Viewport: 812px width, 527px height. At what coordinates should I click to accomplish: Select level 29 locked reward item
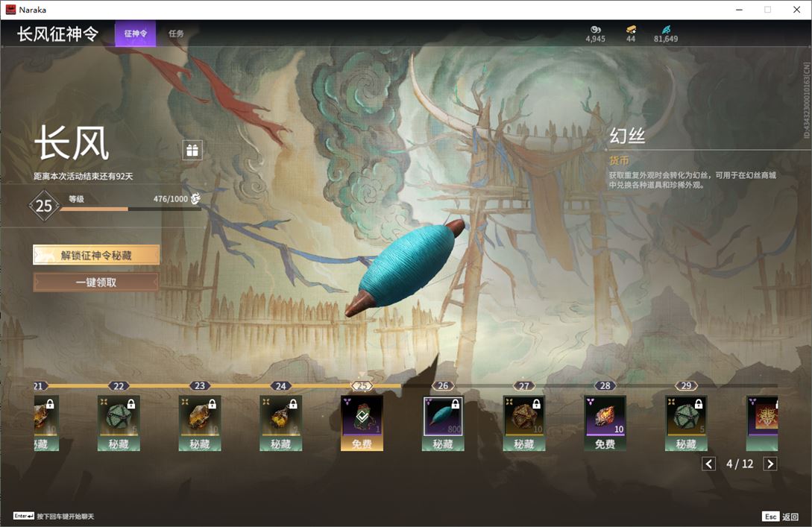tap(686, 423)
